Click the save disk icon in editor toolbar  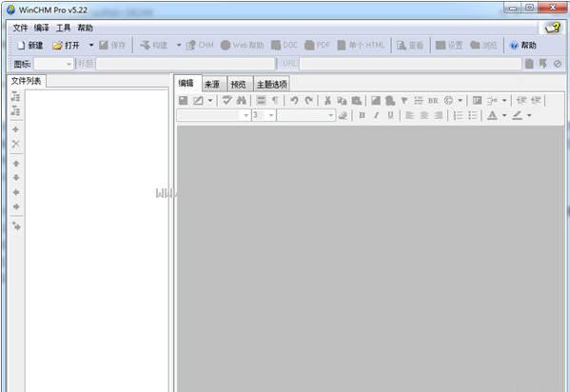tap(184, 100)
